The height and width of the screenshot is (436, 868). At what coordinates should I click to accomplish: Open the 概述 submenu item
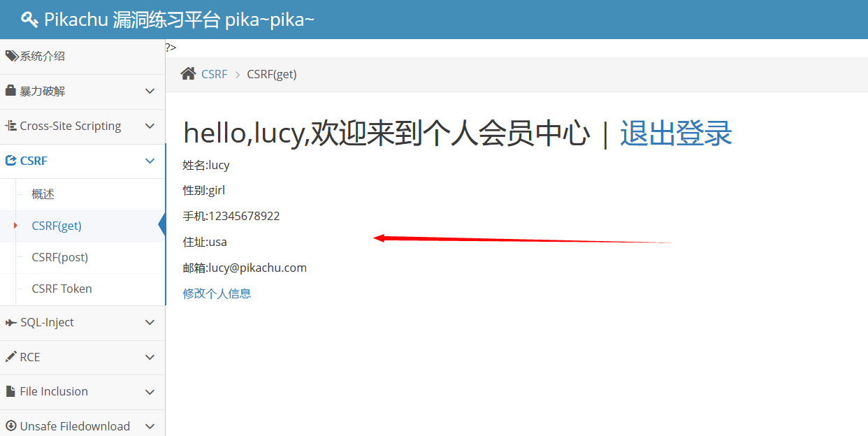click(x=43, y=194)
